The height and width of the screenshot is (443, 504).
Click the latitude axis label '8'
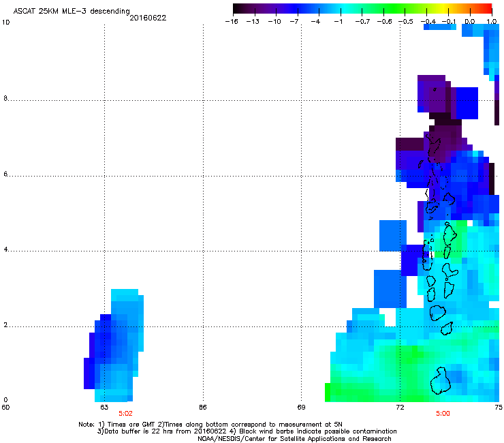coord(5,98)
